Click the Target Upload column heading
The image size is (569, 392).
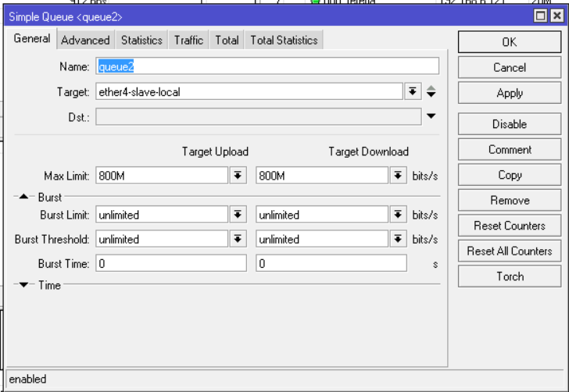coord(215,151)
